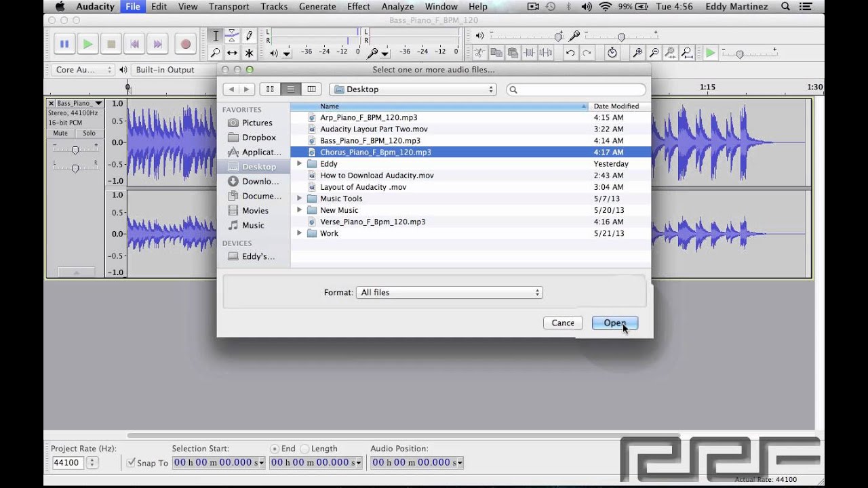Open the Sync-Lock clock icon
This screenshot has width=868, height=488.
(x=612, y=52)
